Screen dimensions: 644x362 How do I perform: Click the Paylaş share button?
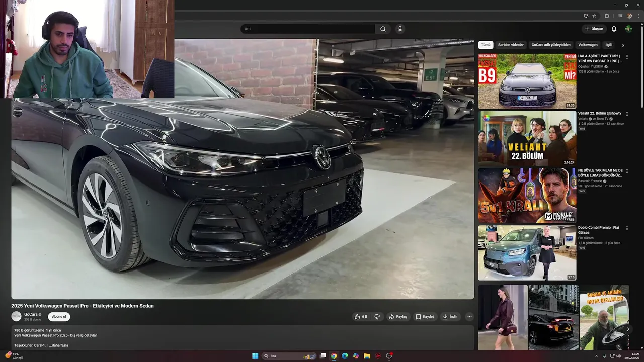pos(398,317)
